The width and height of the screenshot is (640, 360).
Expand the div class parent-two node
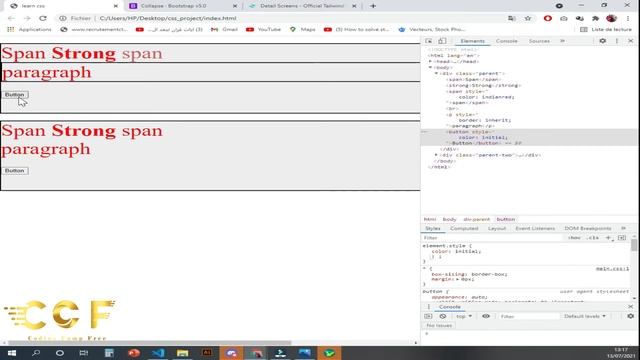coord(436,155)
